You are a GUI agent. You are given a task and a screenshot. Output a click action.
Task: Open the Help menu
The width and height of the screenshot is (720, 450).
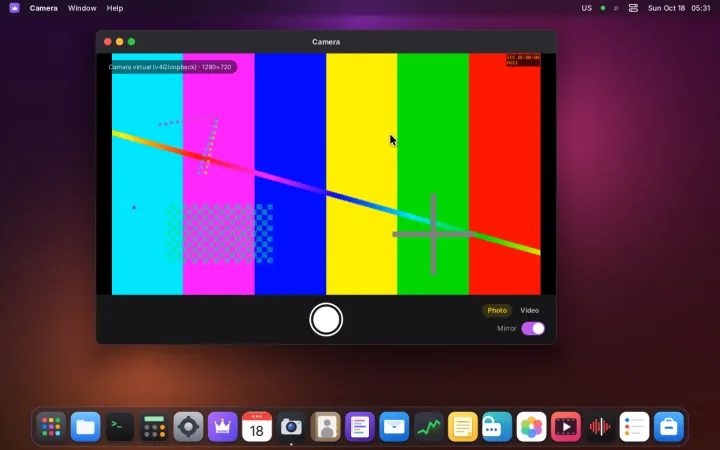pyautogui.click(x=115, y=8)
